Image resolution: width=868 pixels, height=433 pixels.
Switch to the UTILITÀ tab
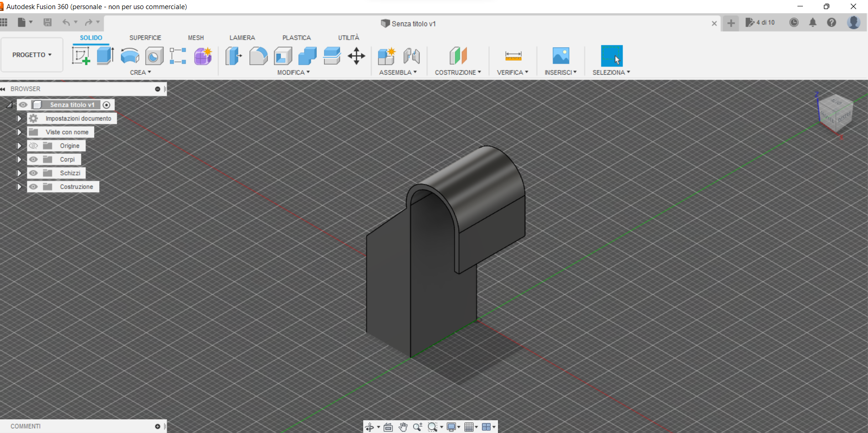click(x=349, y=38)
